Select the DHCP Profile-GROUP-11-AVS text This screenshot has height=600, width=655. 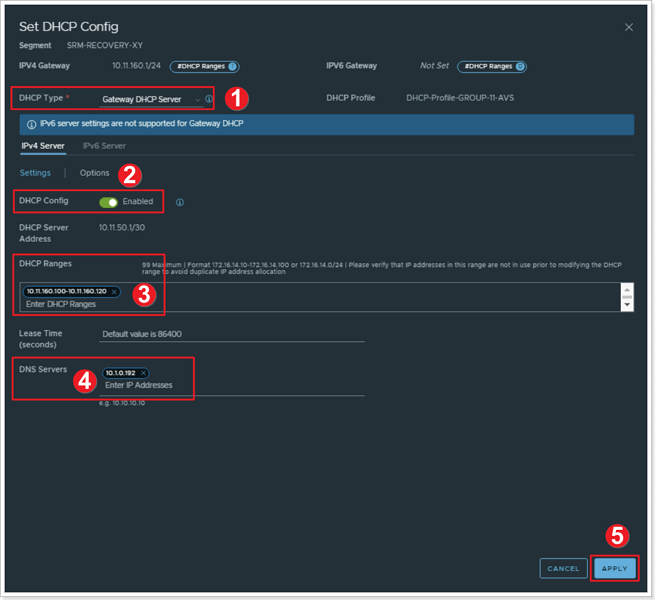tap(460, 98)
